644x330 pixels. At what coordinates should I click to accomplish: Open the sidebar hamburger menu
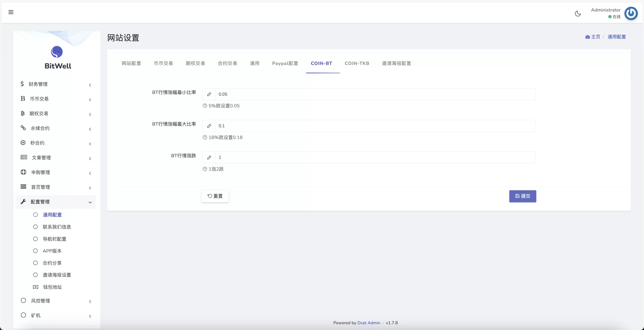click(11, 12)
